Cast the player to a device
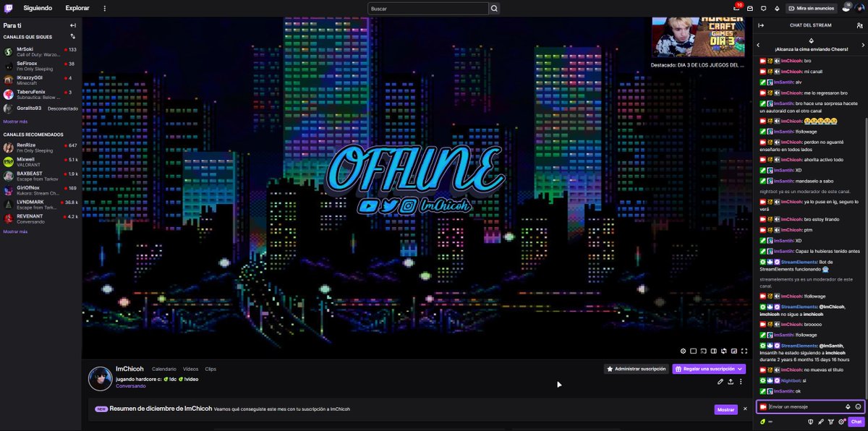The image size is (868, 431). pos(703,351)
